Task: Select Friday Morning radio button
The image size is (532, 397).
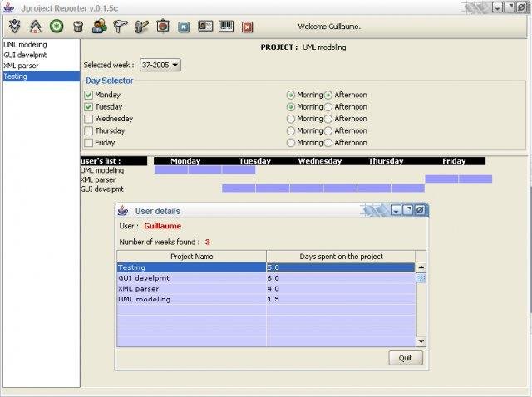Action: 290,142
